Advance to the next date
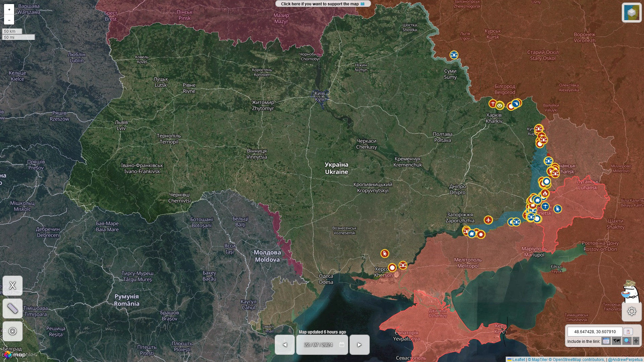This screenshot has width=644, height=362. pos(359,345)
